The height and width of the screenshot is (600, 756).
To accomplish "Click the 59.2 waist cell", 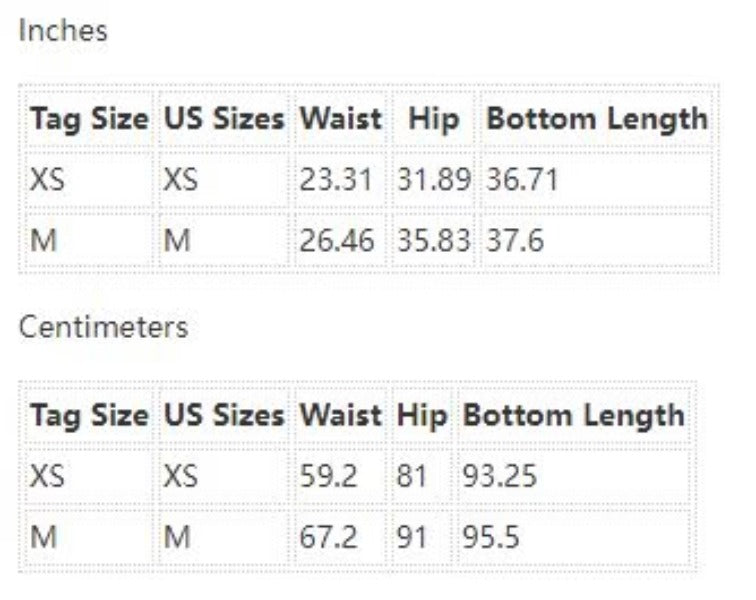I will (x=329, y=476).
